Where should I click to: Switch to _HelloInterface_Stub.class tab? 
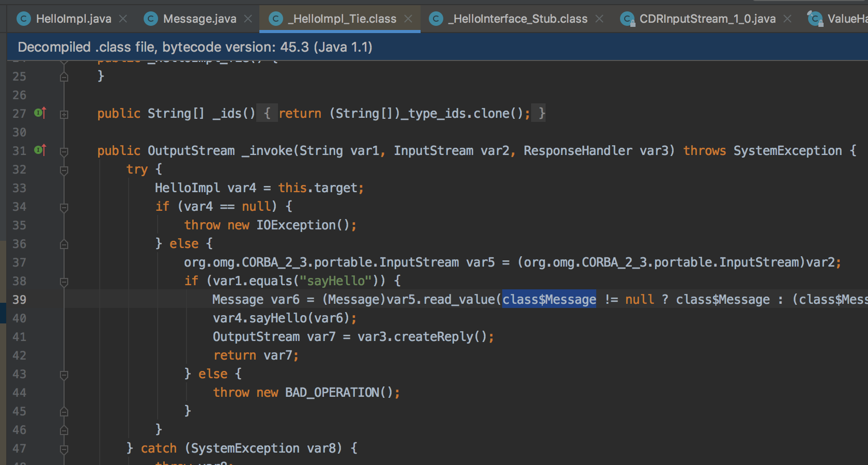[x=518, y=19]
